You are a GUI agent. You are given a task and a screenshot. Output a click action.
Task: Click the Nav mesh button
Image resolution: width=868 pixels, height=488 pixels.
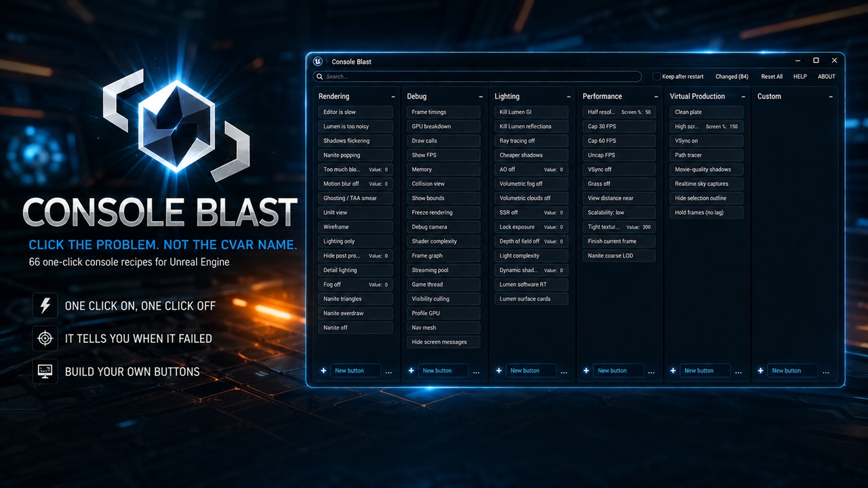pyautogui.click(x=443, y=327)
